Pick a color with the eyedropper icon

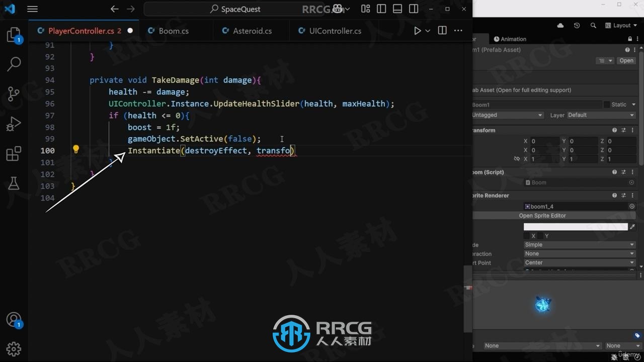(632, 227)
